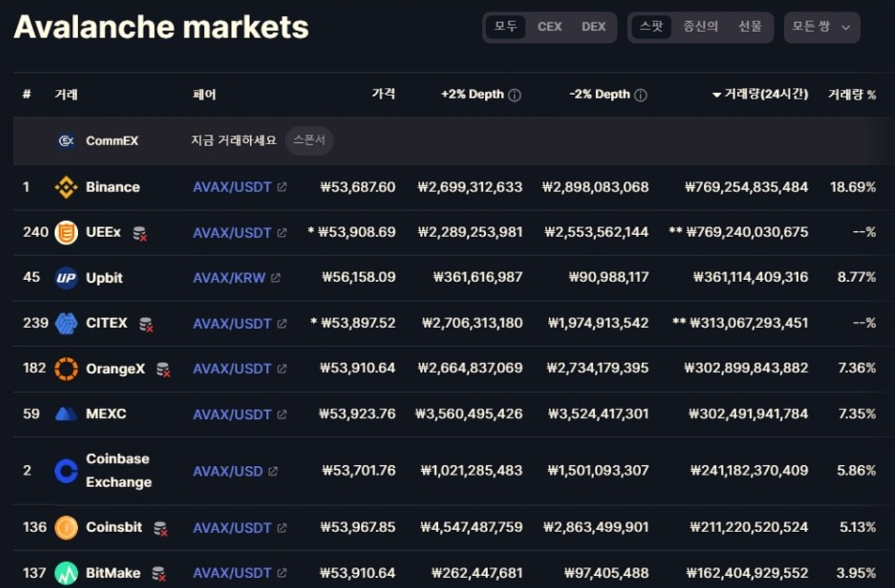Sort by 거래량 % column header
Image resolution: width=895 pixels, height=588 pixels.
pos(851,95)
